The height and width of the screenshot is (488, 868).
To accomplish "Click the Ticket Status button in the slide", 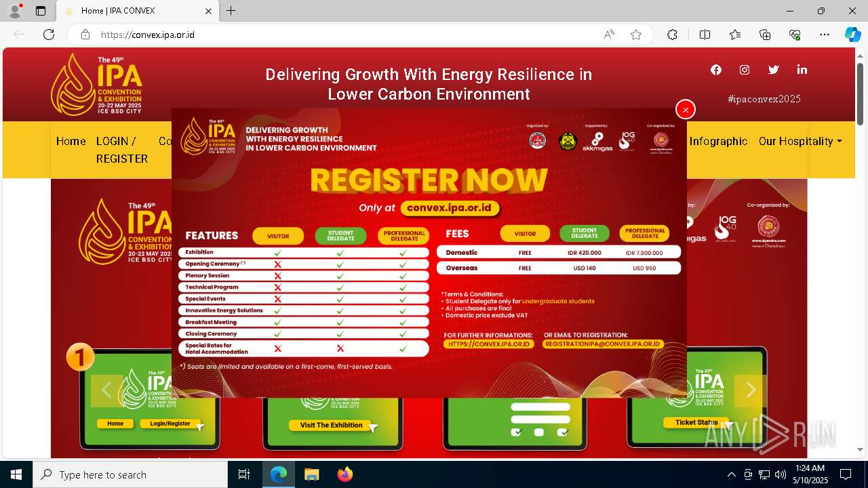I will coord(696,422).
